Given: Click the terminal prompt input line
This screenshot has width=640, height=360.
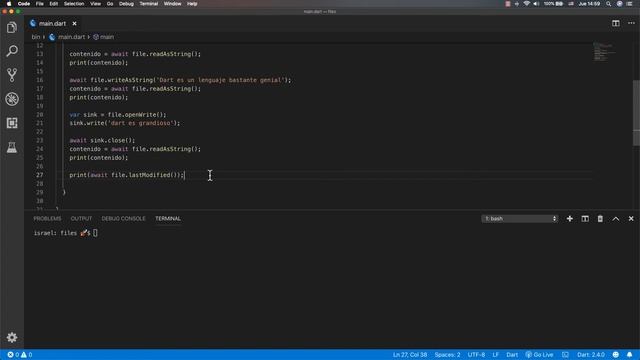Looking at the screenshot, I should 65,233.
